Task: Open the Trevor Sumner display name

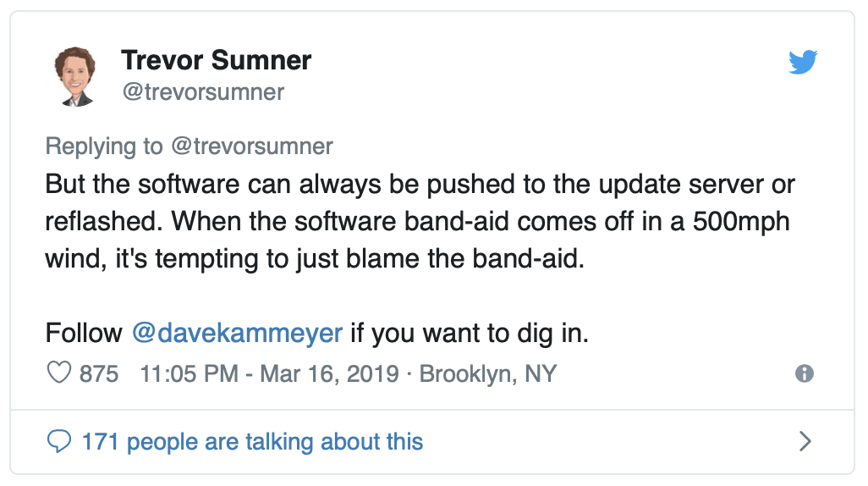Action: pyautogui.click(x=216, y=60)
